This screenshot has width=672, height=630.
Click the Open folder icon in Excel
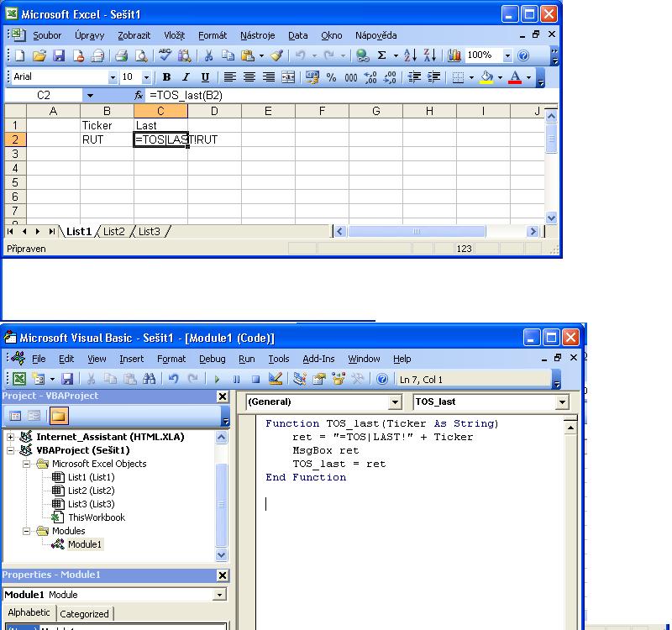(x=39, y=55)
